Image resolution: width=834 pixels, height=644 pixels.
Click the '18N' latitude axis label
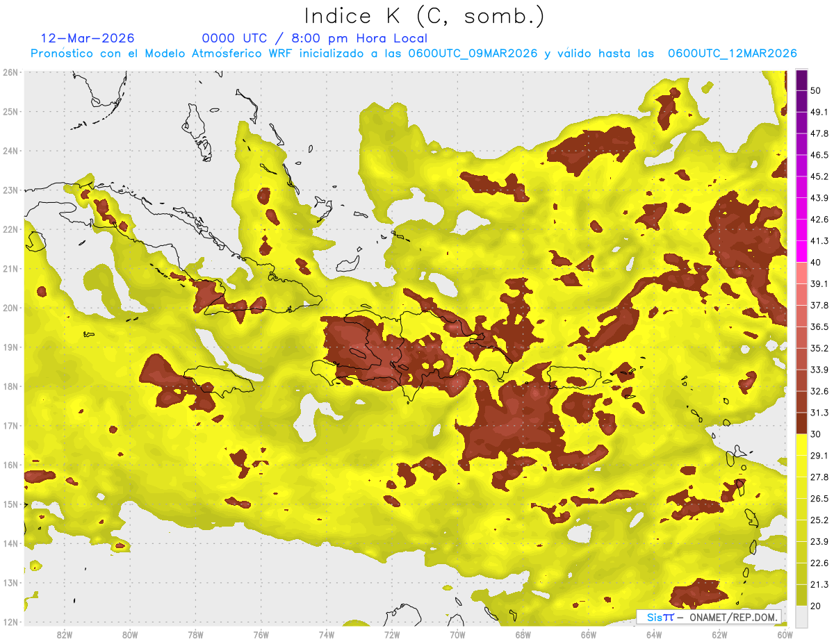point(10,386)
